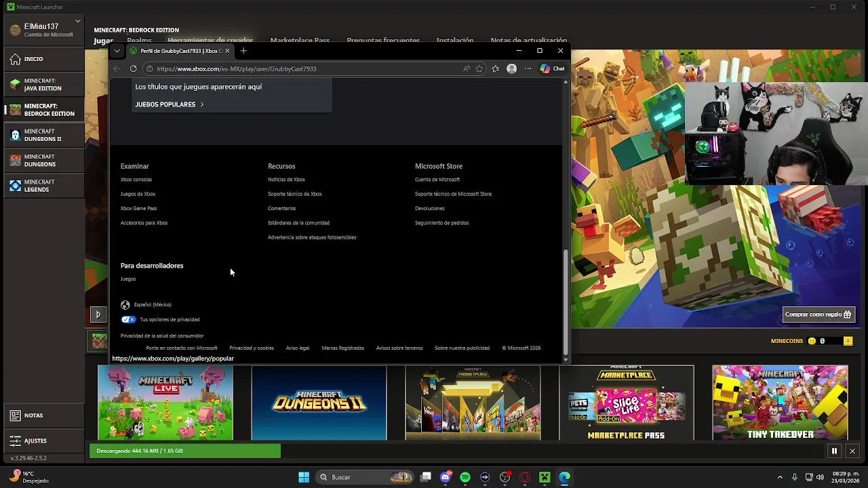Toggle Tus opciones de privacidad switch
Viewport: 868px width, 488px height.
pyautogui.click(x=128, y=319)
